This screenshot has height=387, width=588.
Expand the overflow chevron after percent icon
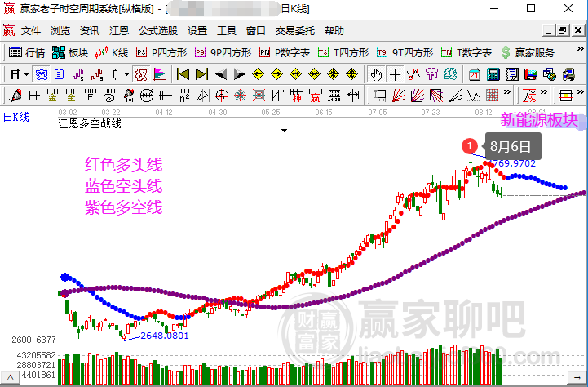coord(544,92)
